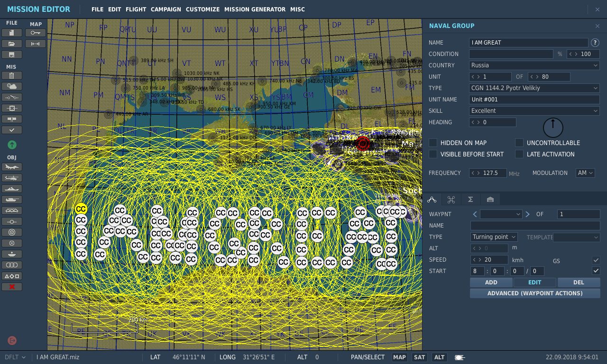The width and height of the screenshot is (607, 364).
Task: Select the helicopter group placement tool
Action: click(12, 178)
